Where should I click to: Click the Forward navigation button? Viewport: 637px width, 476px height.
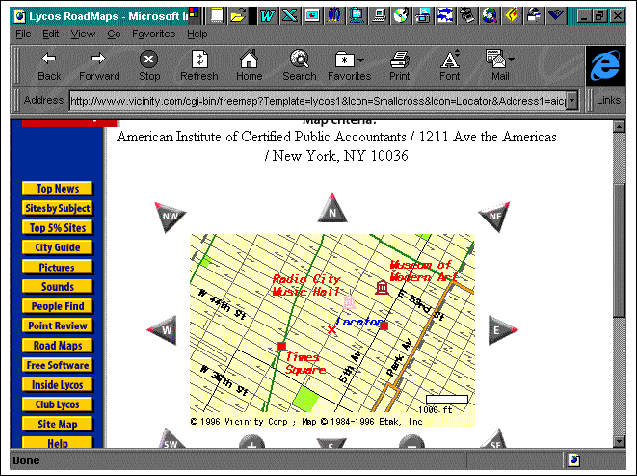click(x=99, y=66)
